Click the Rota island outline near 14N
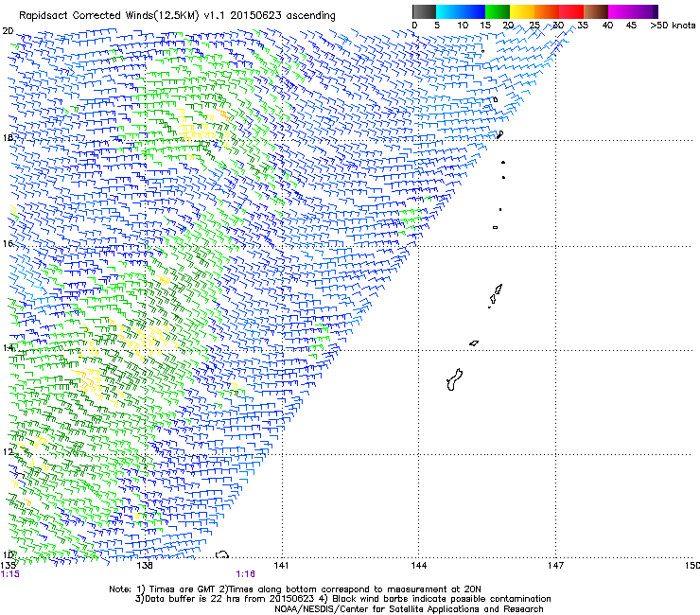Image resolution: width=700 pixels, height=615 pixels. [474, 343]
